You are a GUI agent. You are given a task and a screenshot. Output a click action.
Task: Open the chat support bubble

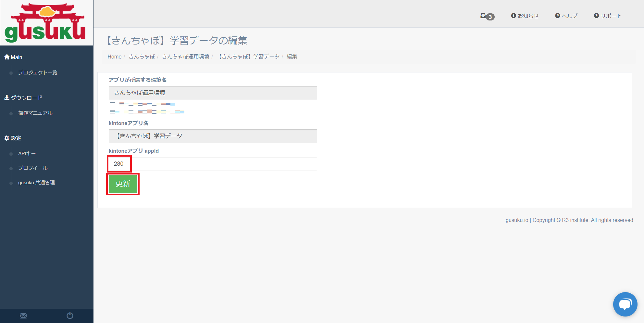click(625, 304)
